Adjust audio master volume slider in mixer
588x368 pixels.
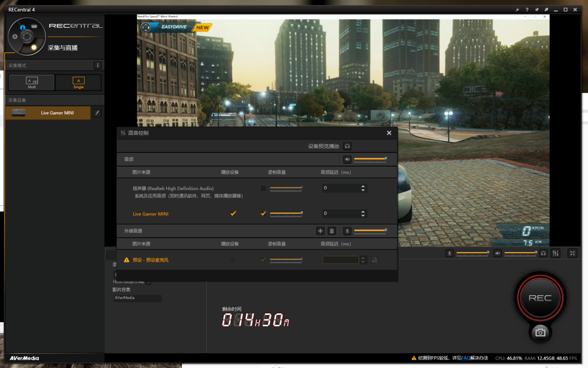tap(370, 159)
